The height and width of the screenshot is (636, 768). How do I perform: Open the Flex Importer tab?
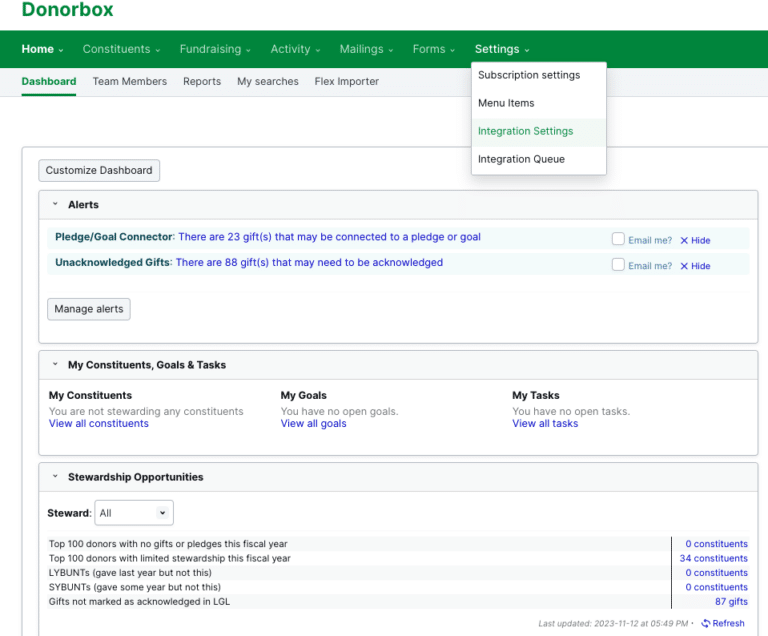coord(347,81)
